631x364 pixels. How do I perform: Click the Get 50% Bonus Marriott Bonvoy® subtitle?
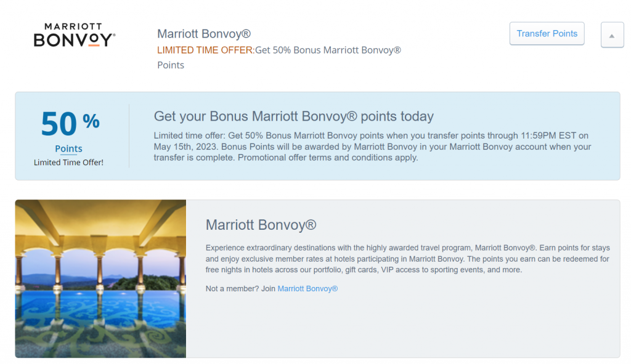click(x=328, y=50)
